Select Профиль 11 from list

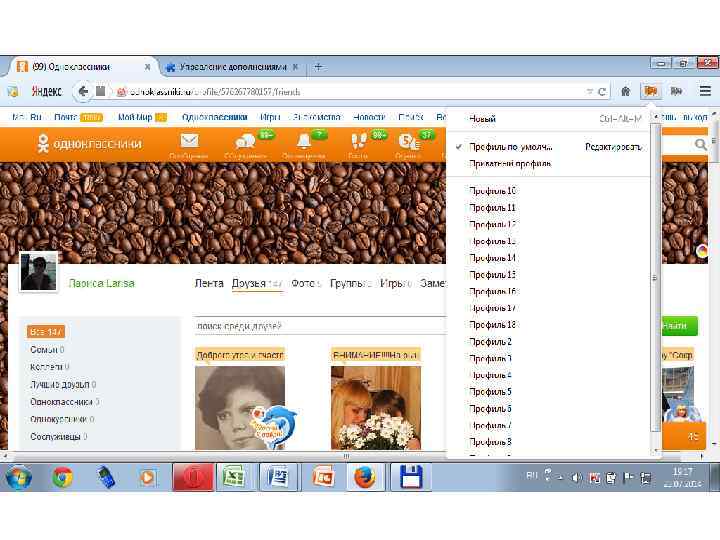493,208
